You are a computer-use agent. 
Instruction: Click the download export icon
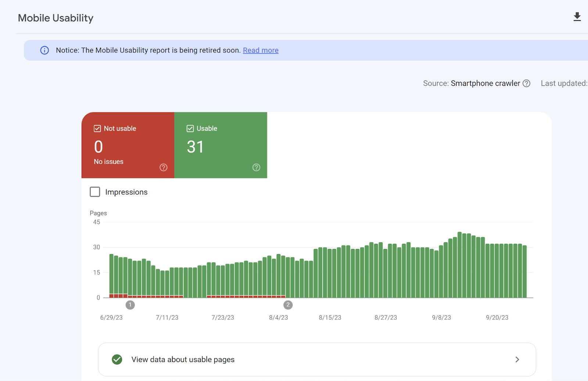pyautogui.click(x=577, y=17)
